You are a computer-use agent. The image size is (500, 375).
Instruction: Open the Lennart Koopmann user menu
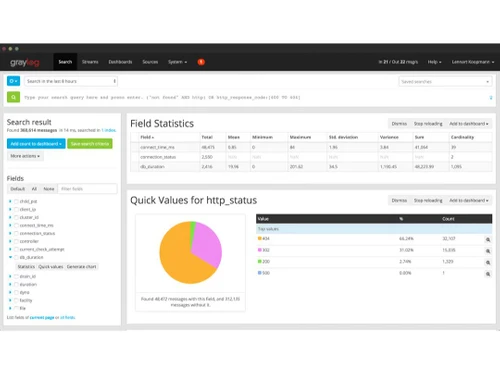[473, 62]
